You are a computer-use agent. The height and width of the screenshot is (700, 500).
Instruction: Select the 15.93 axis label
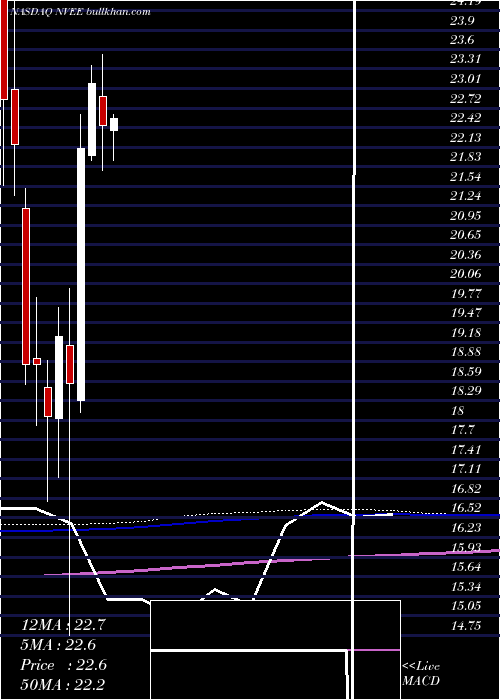466,547
